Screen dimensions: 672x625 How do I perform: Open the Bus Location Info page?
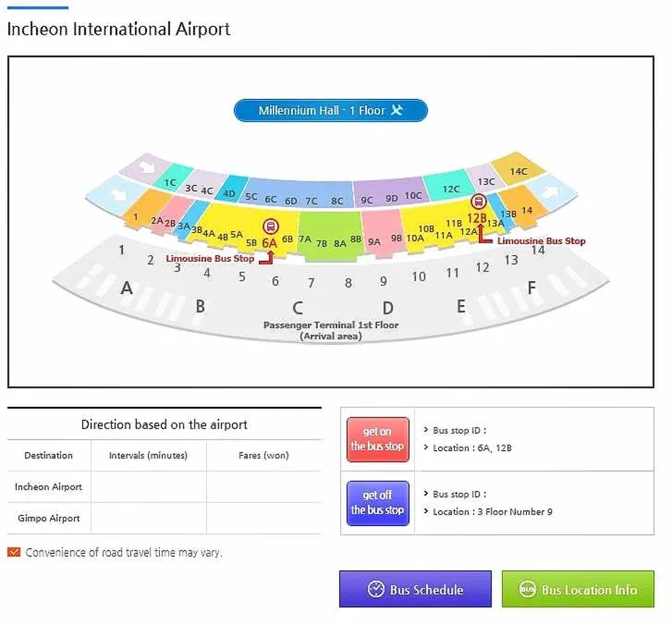(578, 589)
